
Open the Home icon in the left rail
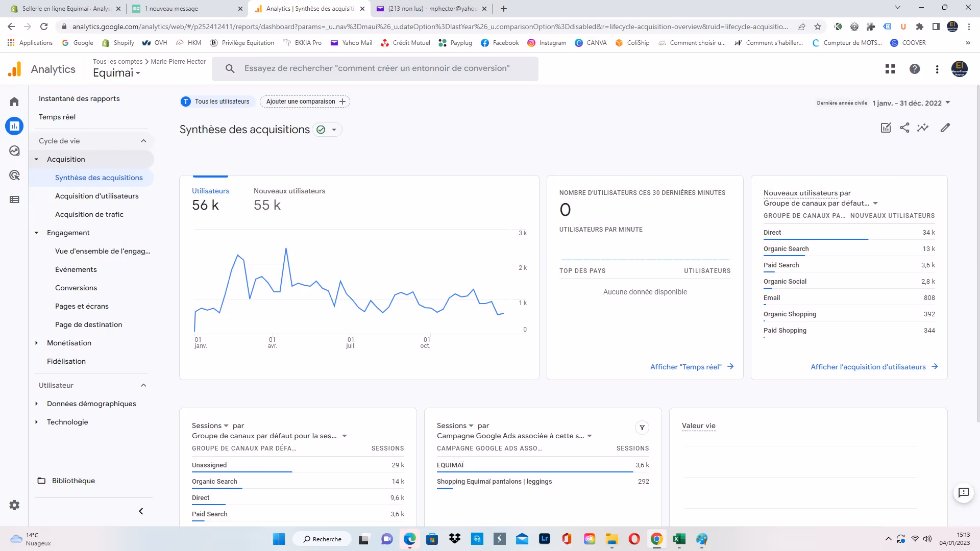(14, 102)
